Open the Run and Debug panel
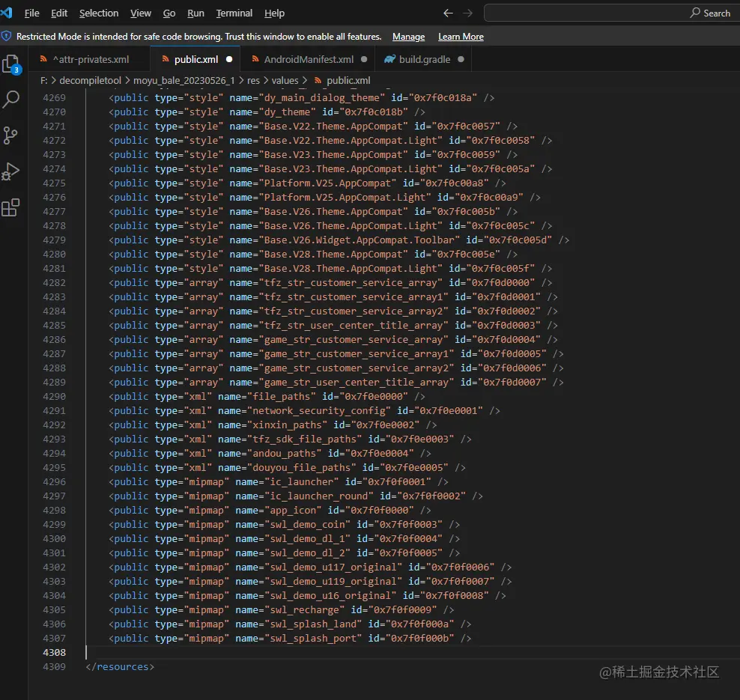This screenshot has width=740, height=700. (x=11, y=171)
